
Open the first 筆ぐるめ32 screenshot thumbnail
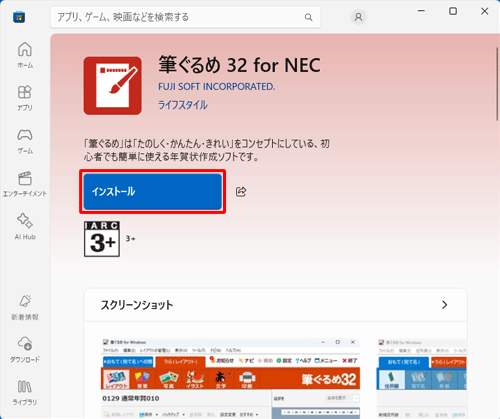click(230, 378)
